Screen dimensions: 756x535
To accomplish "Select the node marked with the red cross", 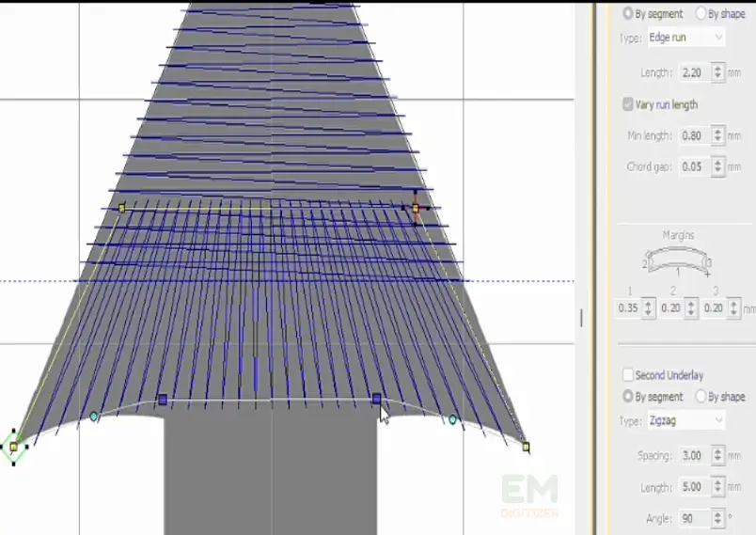I will coord(416,208).
